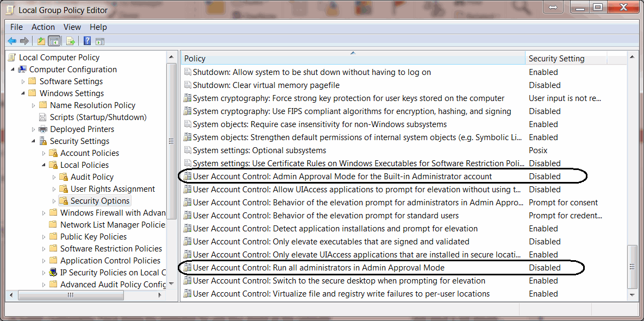Click the Export List toolbar icon
Viewport: 644px width, 321px height.
pos(70,41)
